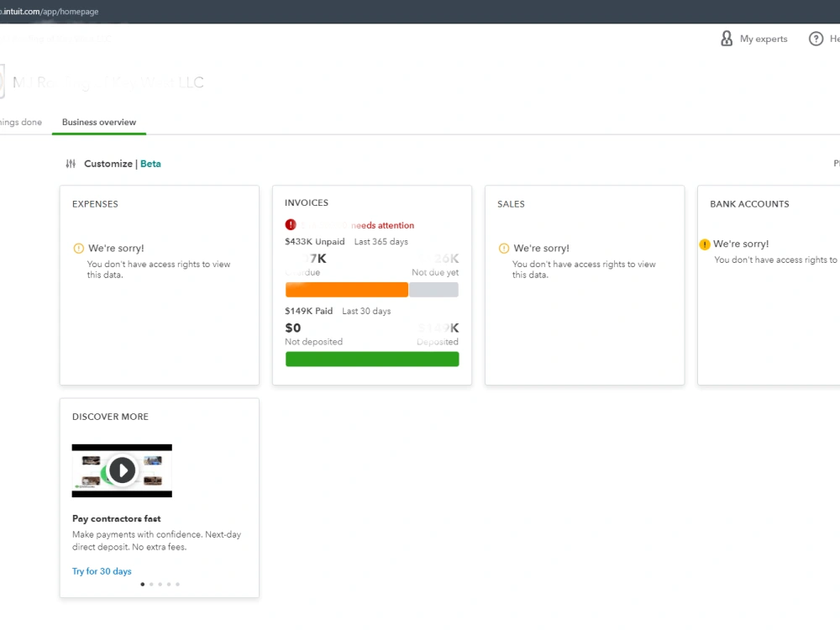Select the last carousel dot
Image resolution: width=840 pixels, height=630 pixels.
point(178,585)
